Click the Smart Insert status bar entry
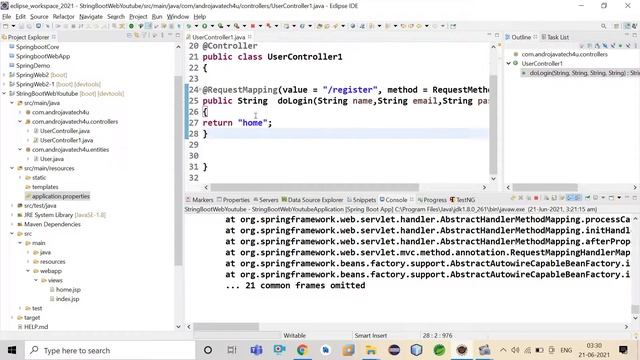This screenshot has height=360, width=640. [x=371, y=336]
